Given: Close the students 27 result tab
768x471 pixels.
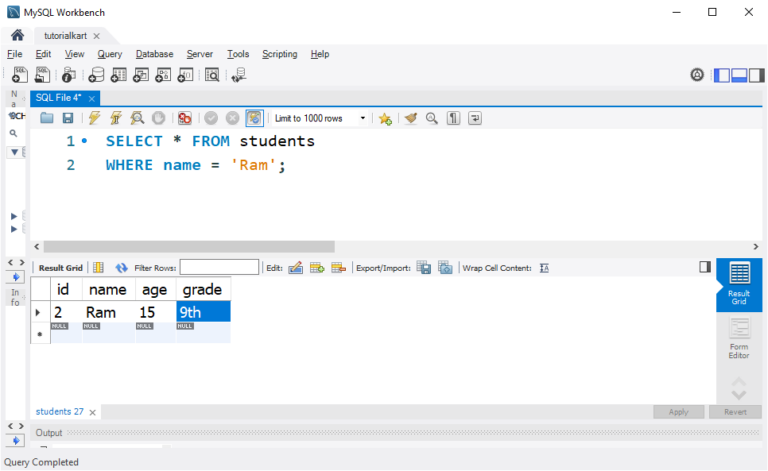Looking at the screenshot, I should (x=93, y=412).
